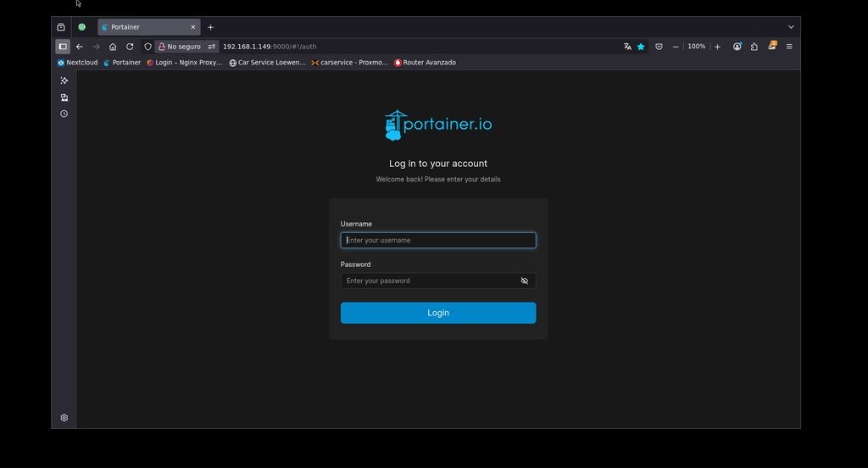Toggle the Firefox sidebar button
The height and width of the screenshot is (468, 868).
pyautogui.click(x=63, y=47)
